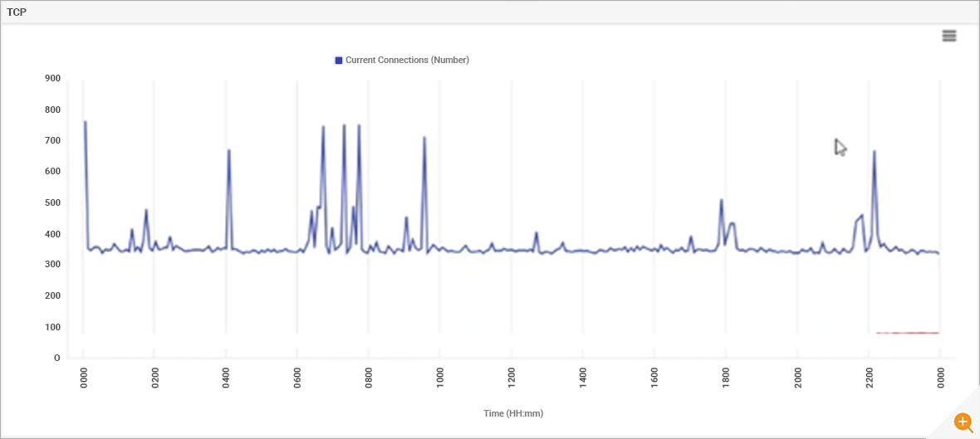Click the 0200 time axis label
The image size is (980, 439).
click(155, 378)
